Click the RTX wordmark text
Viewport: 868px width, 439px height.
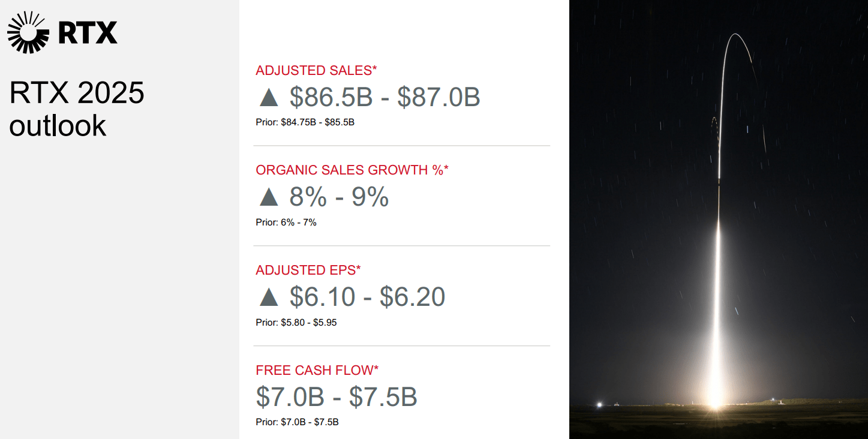[x=88, y=32]
